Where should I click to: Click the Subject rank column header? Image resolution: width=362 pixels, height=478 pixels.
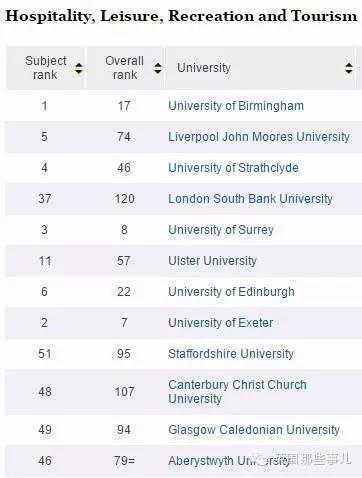46,68
